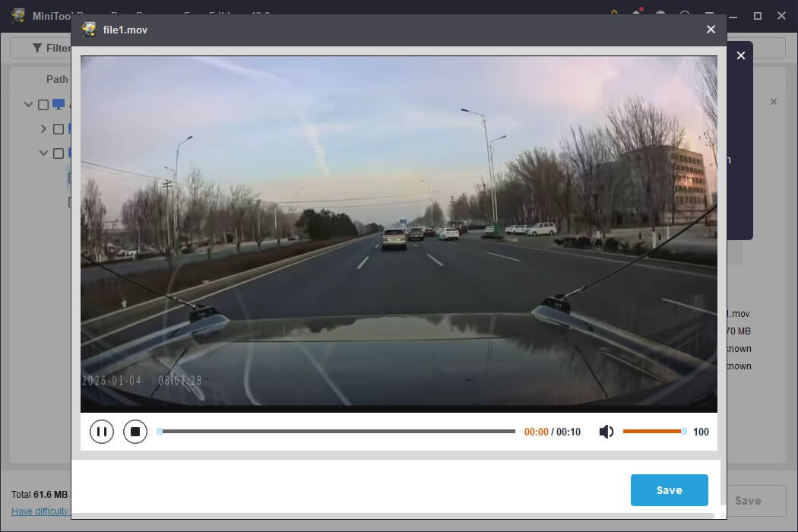Check the top drive checkbox in the tree

point(43,104)
